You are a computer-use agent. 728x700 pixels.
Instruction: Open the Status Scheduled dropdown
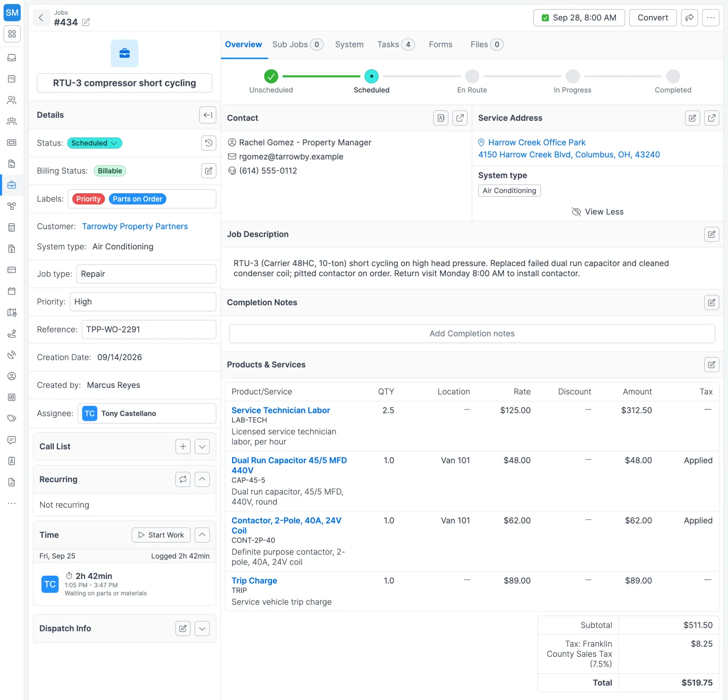95,143
